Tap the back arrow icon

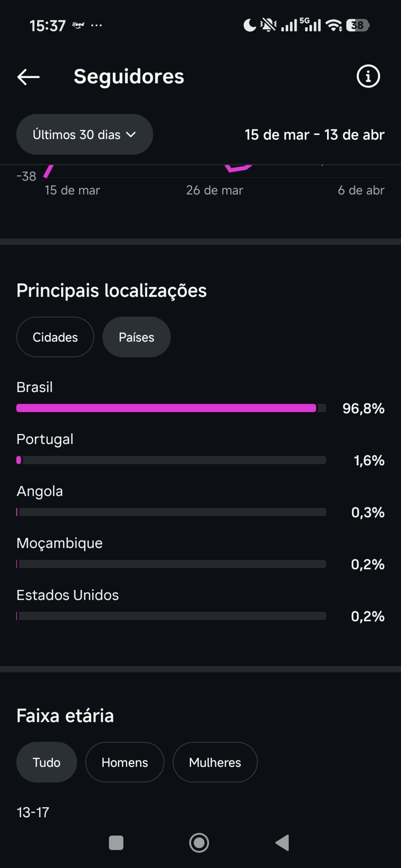(28, 77)
